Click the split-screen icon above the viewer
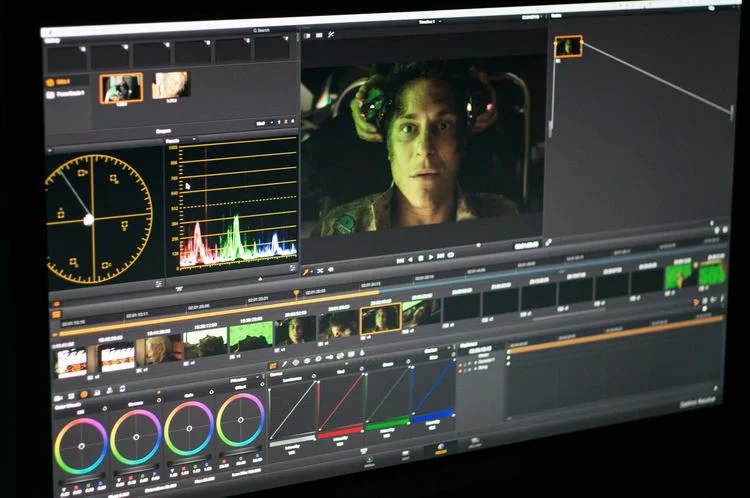Image resolution: width=750 pixels, height=498 pixels. point(307,35)
